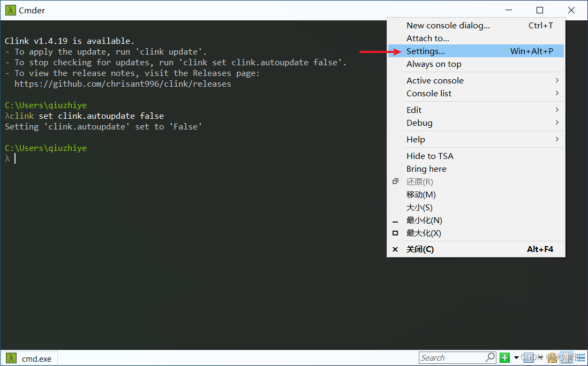Click Hide to TSA

tap(430, 156)
